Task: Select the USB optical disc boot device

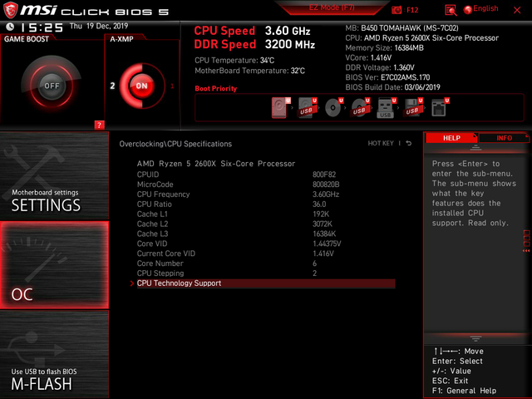Action: click(x=359, y=107)
